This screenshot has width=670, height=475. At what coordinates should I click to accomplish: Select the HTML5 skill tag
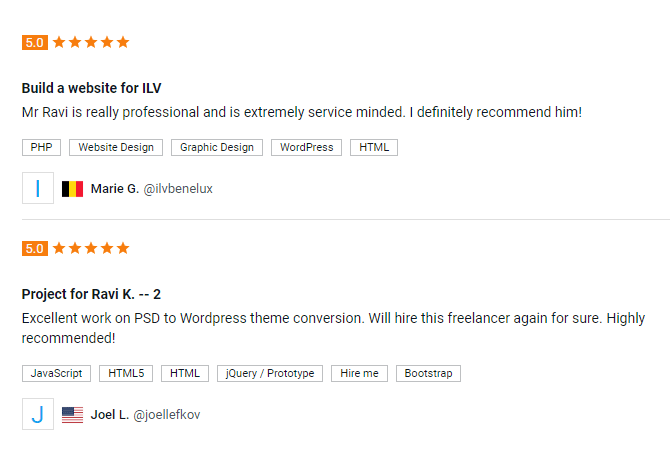point(126,373)
